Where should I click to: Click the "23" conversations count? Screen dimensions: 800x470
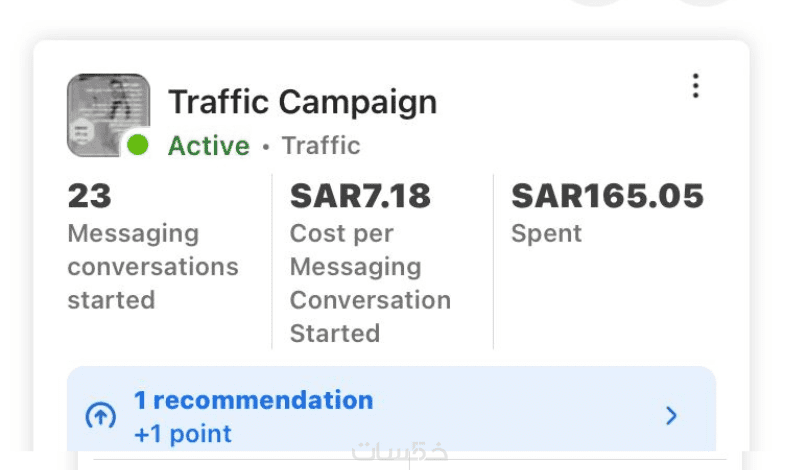coord(88,196)
